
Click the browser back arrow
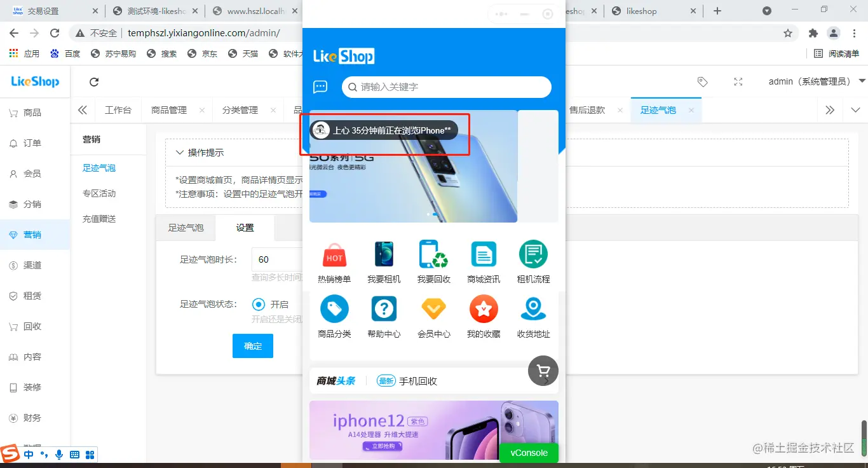[x=14, y=33]
